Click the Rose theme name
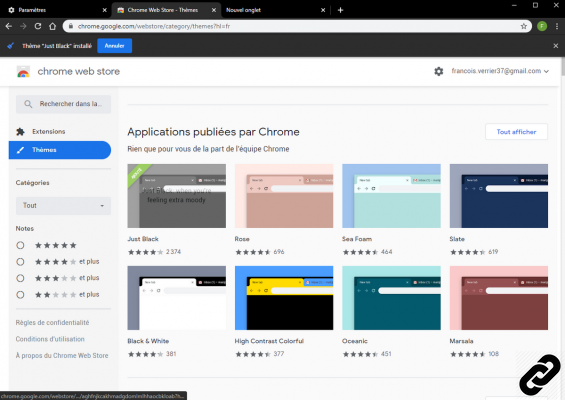565x400 pixels. tap(242, 239)
